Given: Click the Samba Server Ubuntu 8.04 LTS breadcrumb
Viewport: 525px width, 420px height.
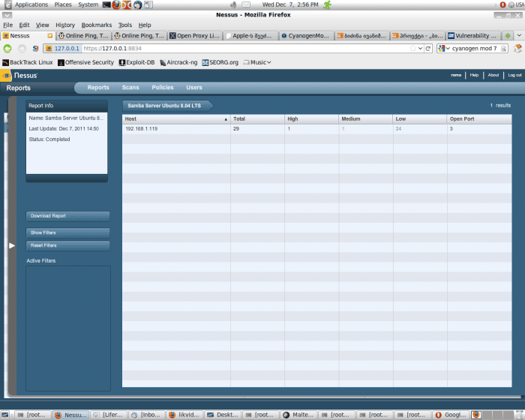Looking at the screenshot, I should click(x=166, y=106).
